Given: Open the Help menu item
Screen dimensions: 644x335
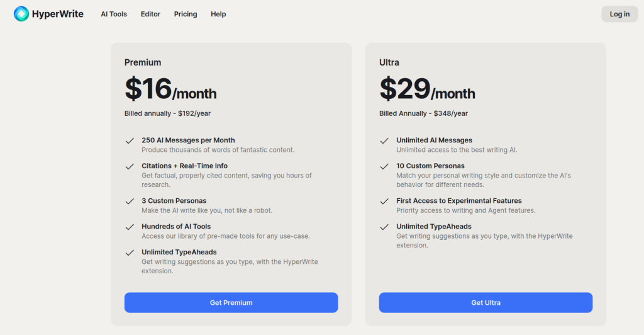Looking at the screenshot, I should (x=218, y=14).
